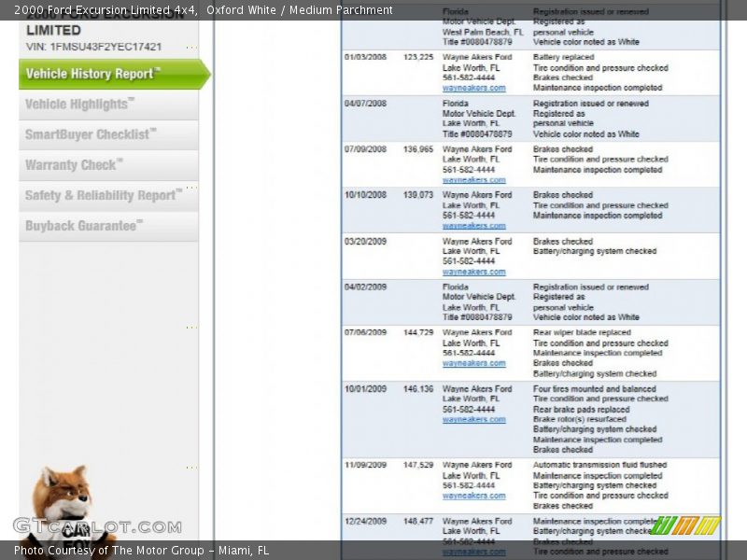Click 'Rear brake pads replaced' entry

pyautogui.click(x=581, y=410)
